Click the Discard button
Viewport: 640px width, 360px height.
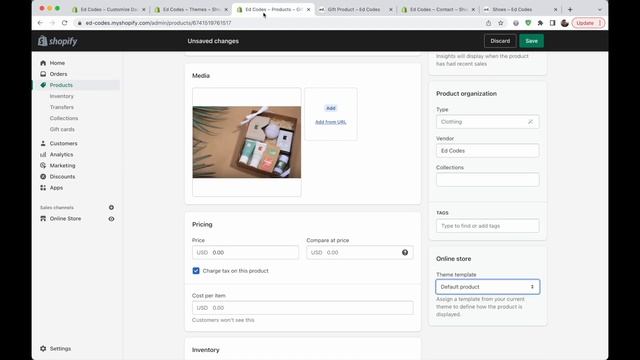(x=500, y=41)
